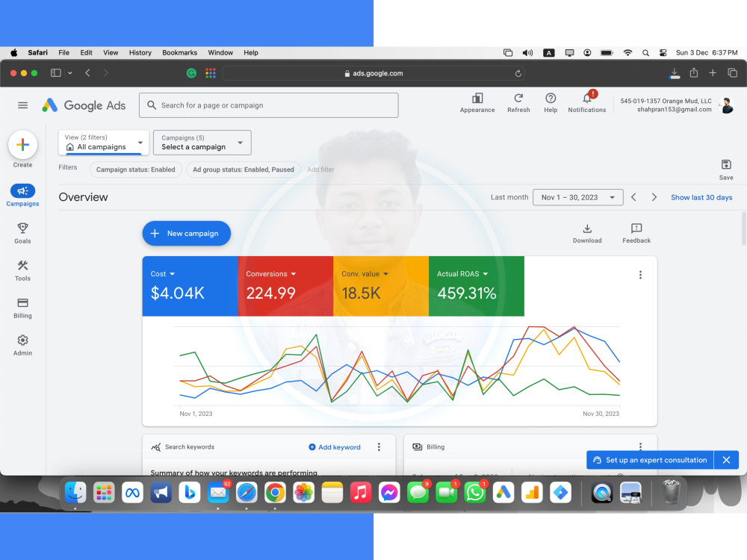Download the overview report

[587, 233]
